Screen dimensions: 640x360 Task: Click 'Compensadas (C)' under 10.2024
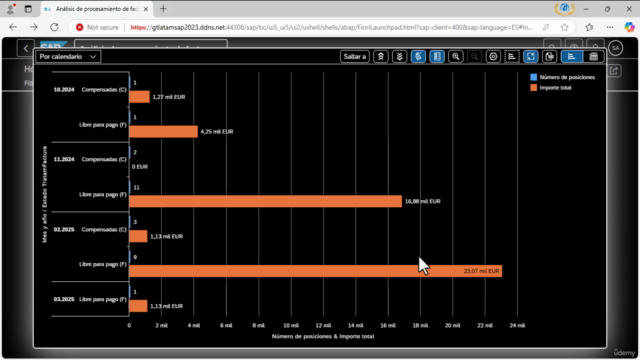[104, 90]
